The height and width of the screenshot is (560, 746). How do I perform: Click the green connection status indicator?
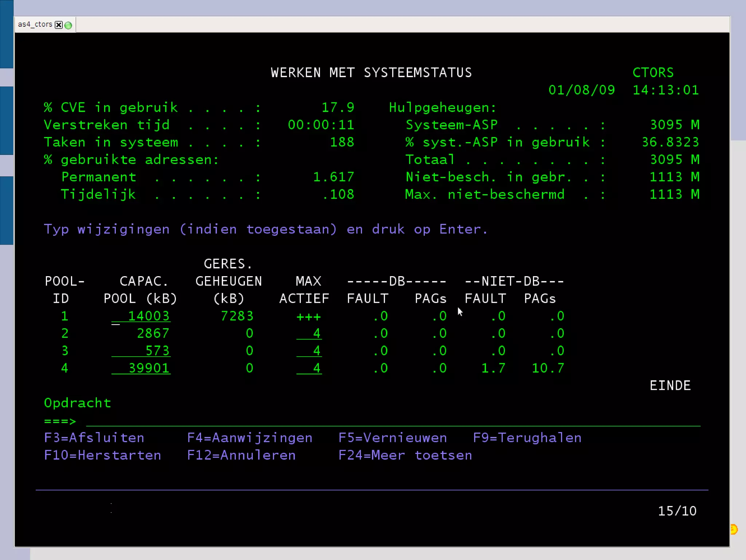coord(68,25)
